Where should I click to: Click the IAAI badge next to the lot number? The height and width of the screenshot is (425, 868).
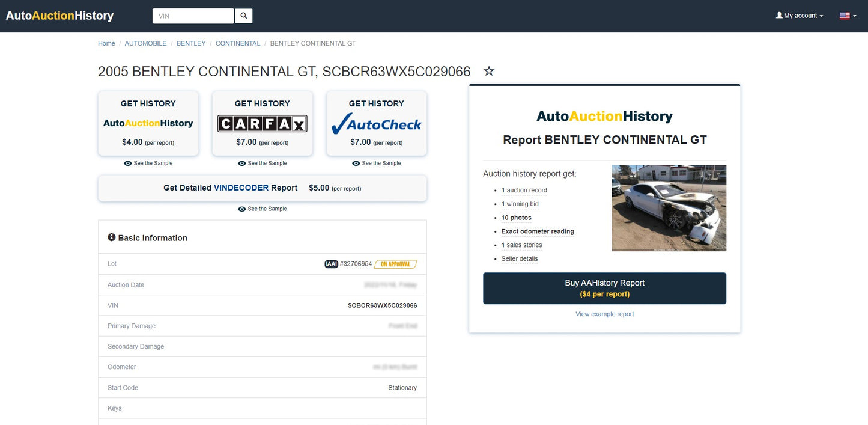click(x=331, y=264)
